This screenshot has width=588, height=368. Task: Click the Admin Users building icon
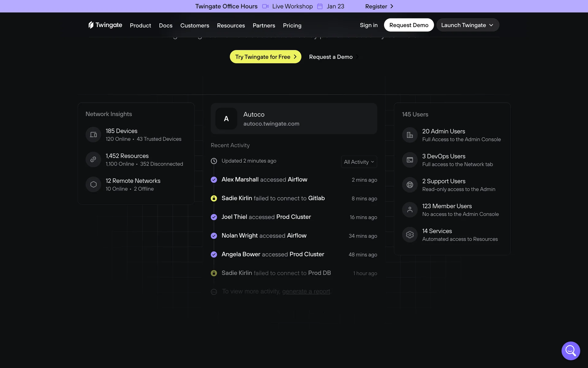pyautogui.click(x=410, y=135)
